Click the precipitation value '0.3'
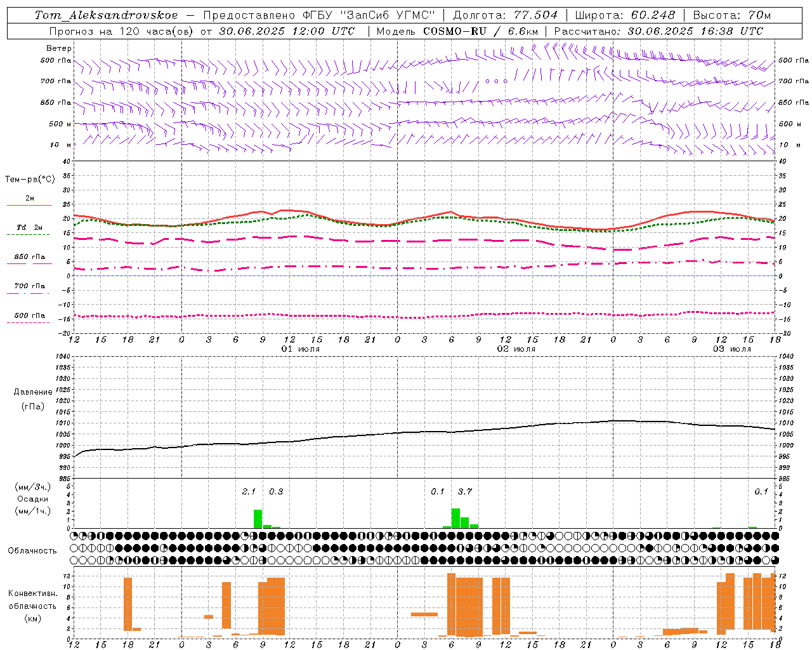 point(276,492)
